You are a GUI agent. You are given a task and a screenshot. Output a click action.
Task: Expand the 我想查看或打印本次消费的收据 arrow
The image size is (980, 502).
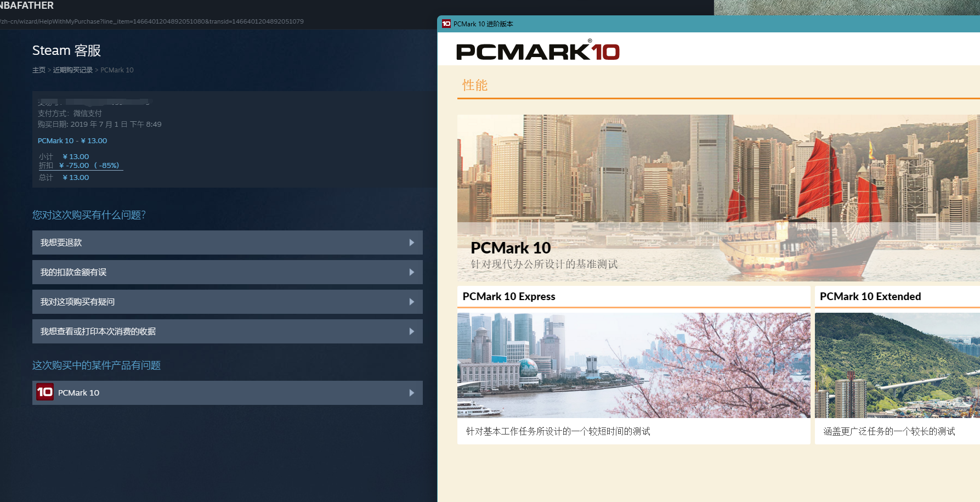click(412, 331)
